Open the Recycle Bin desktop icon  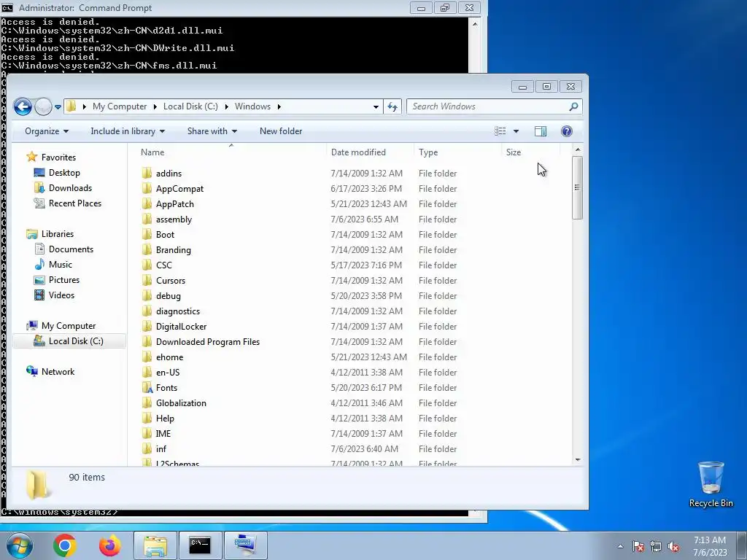711,484
